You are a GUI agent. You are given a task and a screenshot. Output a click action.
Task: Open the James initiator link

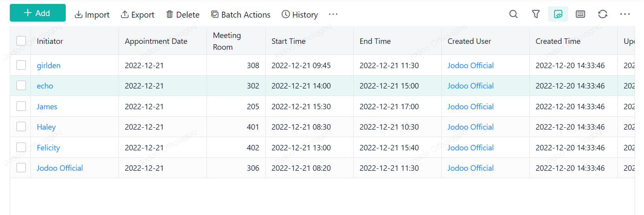point(47,107)
